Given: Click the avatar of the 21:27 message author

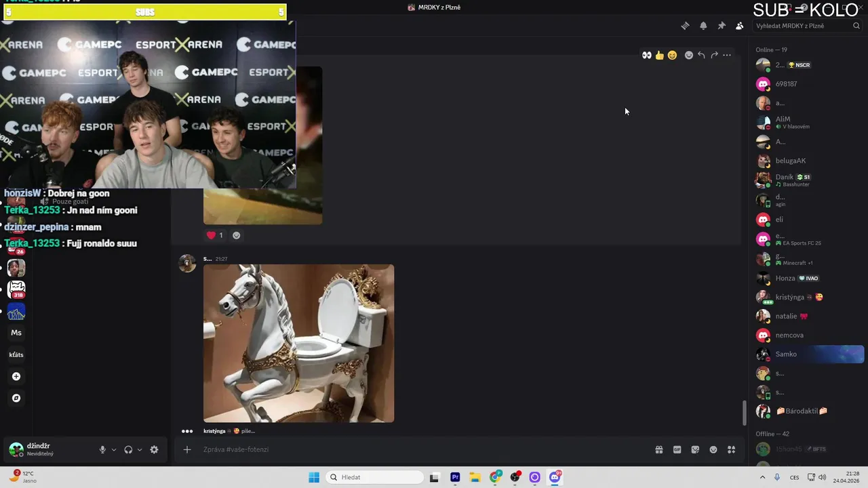Looking at the screenshot, I should pos(187,264).
